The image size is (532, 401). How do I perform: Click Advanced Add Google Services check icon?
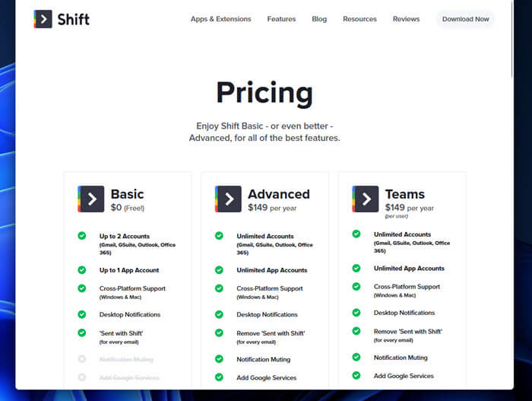coord(219,377)
